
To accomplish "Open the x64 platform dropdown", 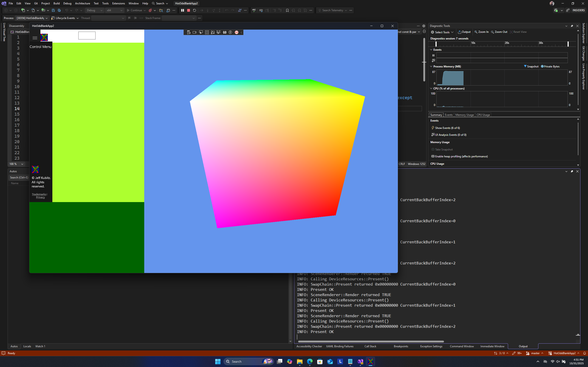I will point(115,10).
